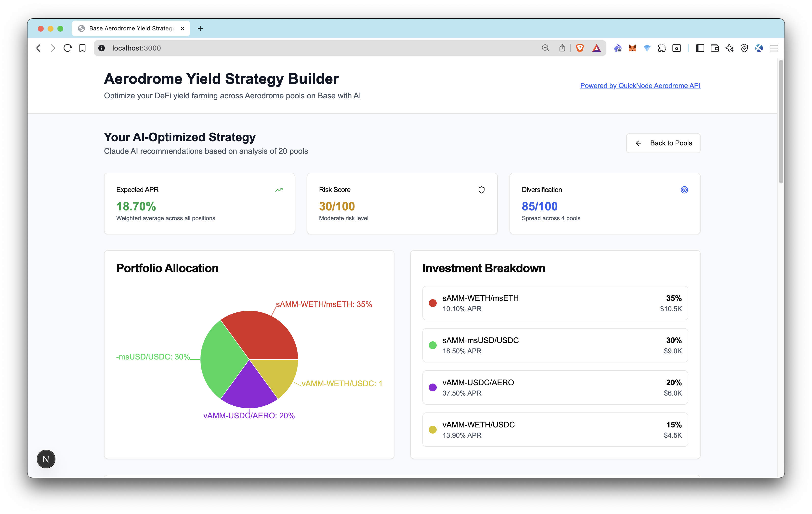Open the Brave Wallet icon
This screenshot has height=514, width=812.
(x=715, y=48)
